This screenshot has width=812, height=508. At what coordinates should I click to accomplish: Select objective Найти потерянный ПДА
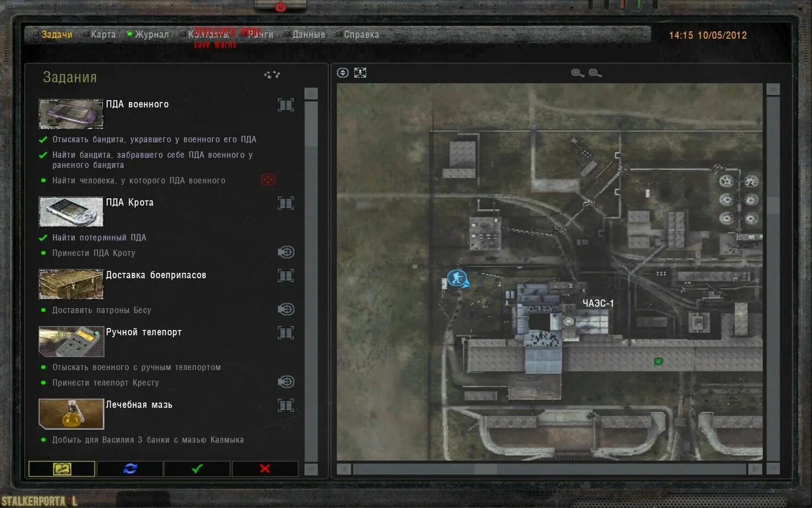coord(99,237)
